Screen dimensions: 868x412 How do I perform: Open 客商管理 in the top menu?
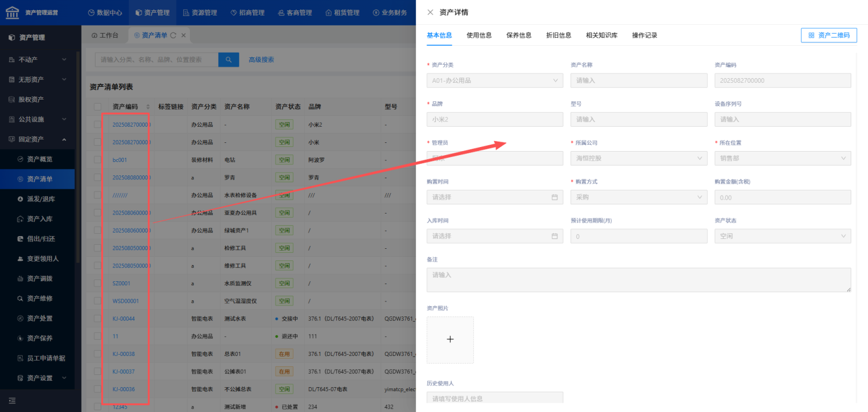click(x=295, y=12)
